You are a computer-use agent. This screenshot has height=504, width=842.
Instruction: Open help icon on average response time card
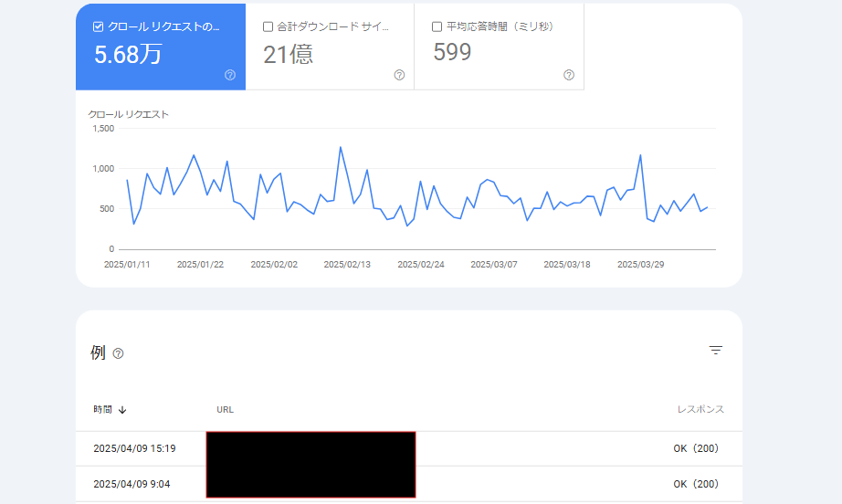click(x=569, y=75)
